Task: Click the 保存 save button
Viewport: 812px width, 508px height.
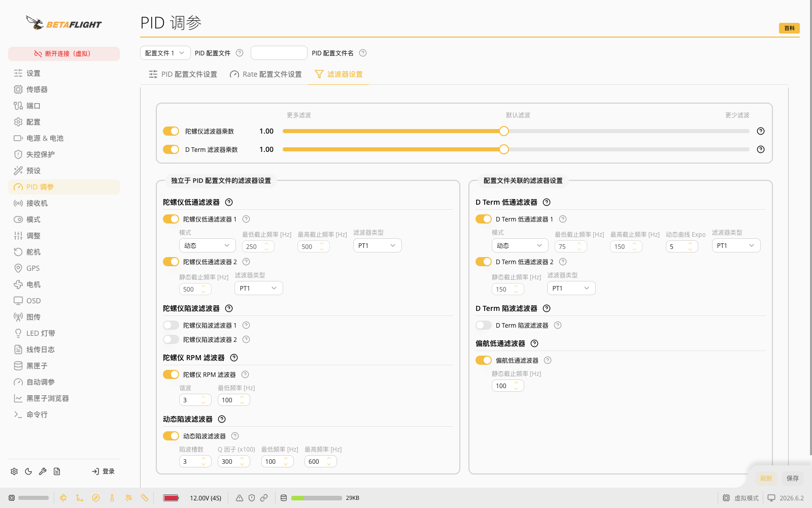Action: [x=793, y=478]
